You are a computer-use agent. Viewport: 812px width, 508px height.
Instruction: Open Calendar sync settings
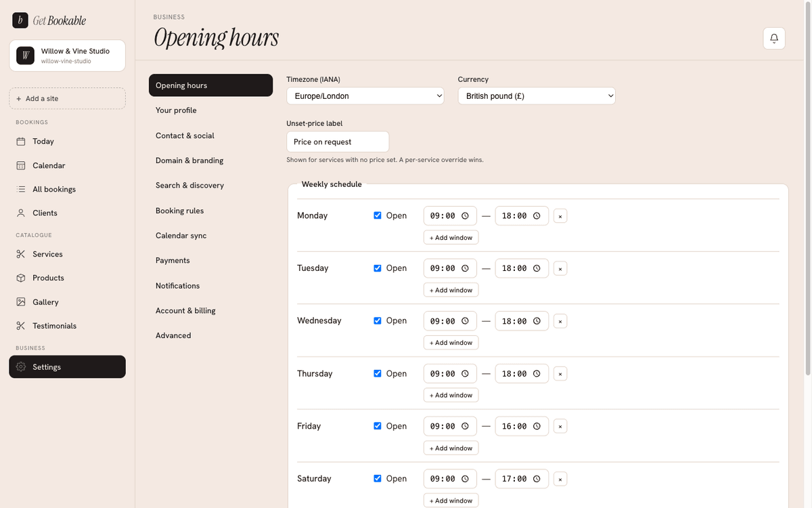tap(210, 236)
